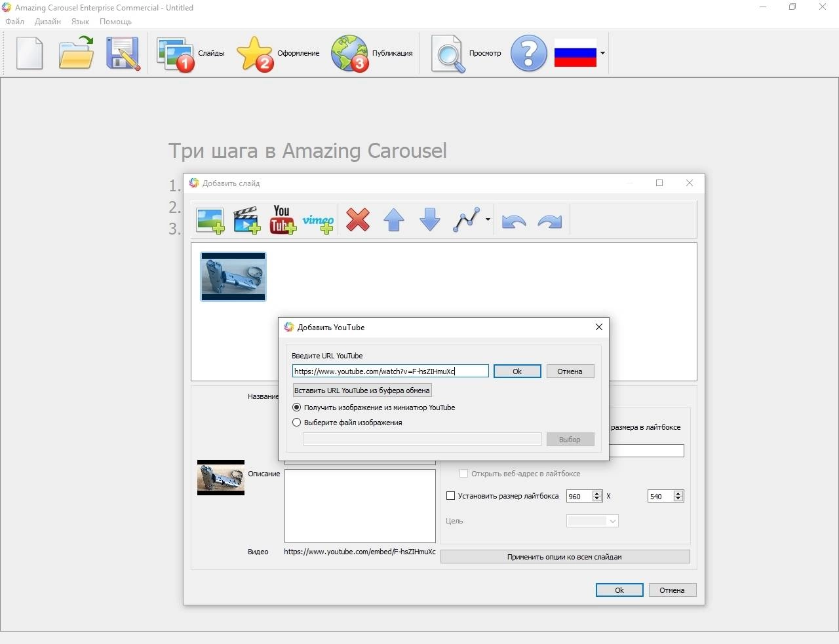Delete slide with the red X icon
This screenshot has height=644, width=839.
pos(358,220)
